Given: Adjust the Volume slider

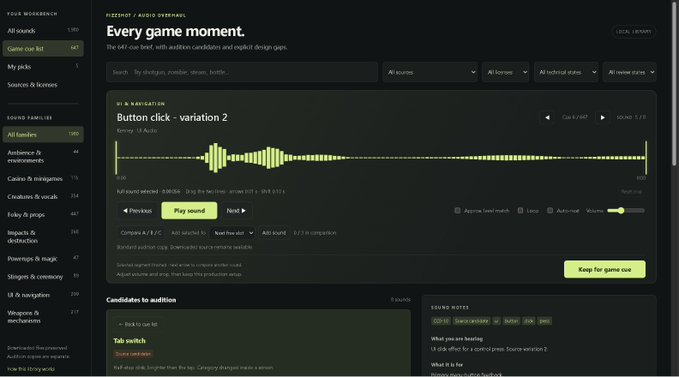Looking at the screenshot, I should coord(626,211).
